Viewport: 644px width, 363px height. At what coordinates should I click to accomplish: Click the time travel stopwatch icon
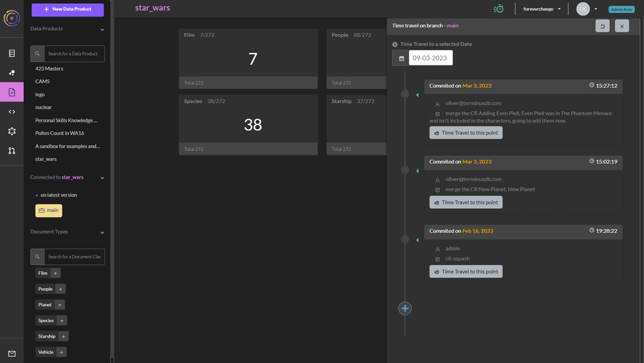point(498,8)
